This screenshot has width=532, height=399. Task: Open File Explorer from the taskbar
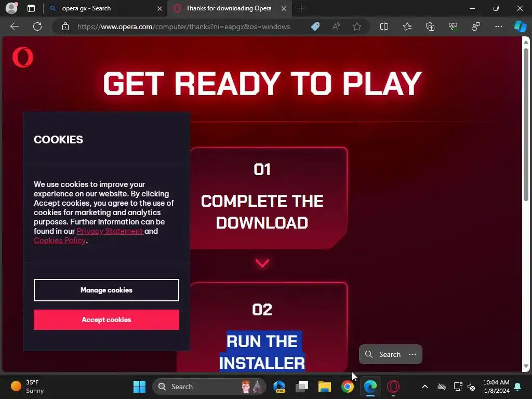[x=324, y=387]
